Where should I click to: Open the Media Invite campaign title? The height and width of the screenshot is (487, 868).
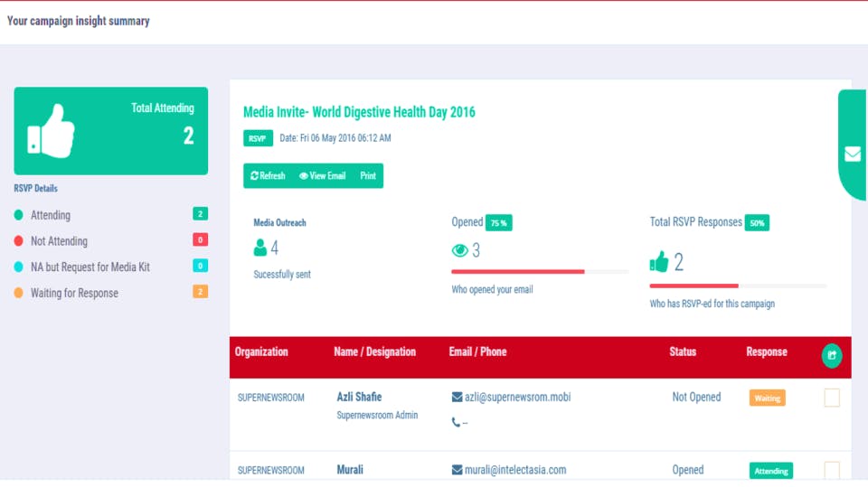[359, 112]
